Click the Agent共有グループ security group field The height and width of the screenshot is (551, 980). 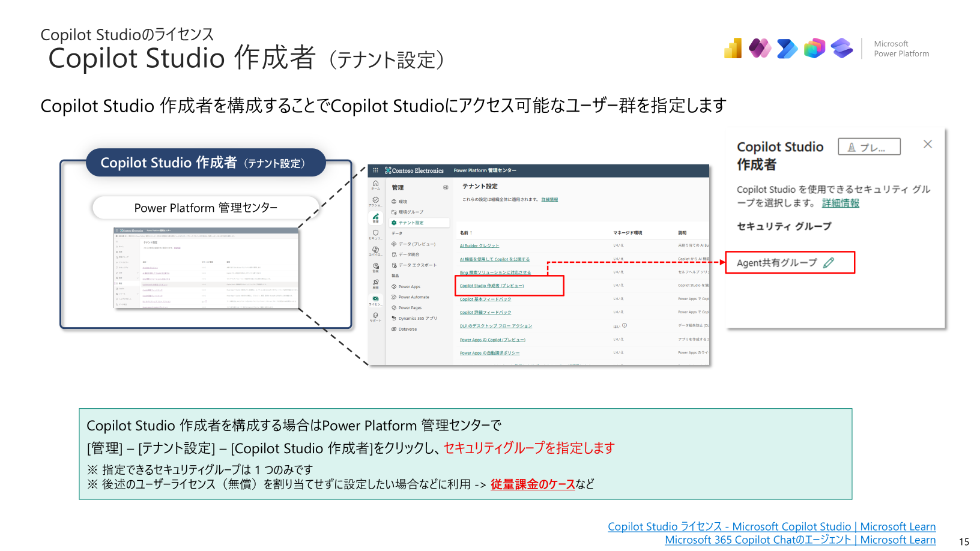coord(790,262)
